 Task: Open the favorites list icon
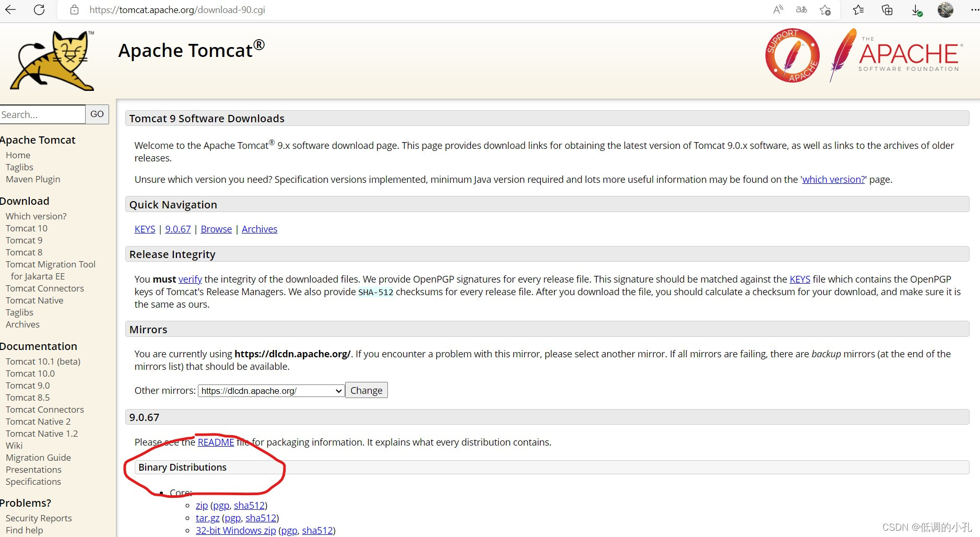click(x=858, y=9)
